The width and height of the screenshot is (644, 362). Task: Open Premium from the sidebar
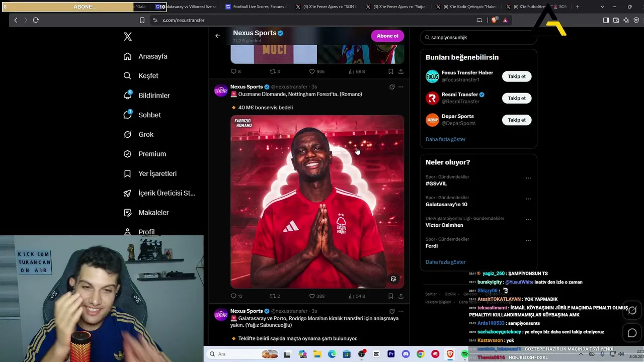pos(144,154)
